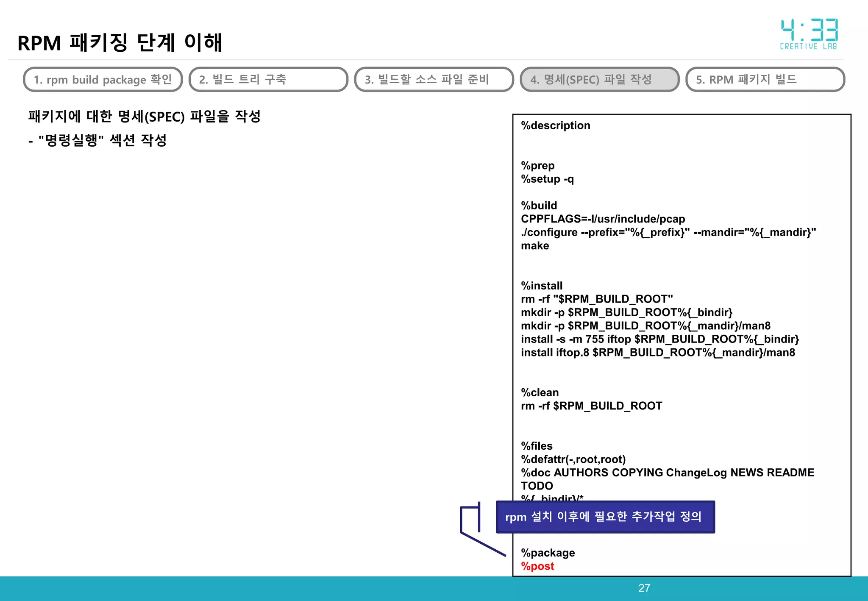Click the heading 패키지에 대한 명세(SPEC) 파일을 작성
868x601 pixels.
144,117
